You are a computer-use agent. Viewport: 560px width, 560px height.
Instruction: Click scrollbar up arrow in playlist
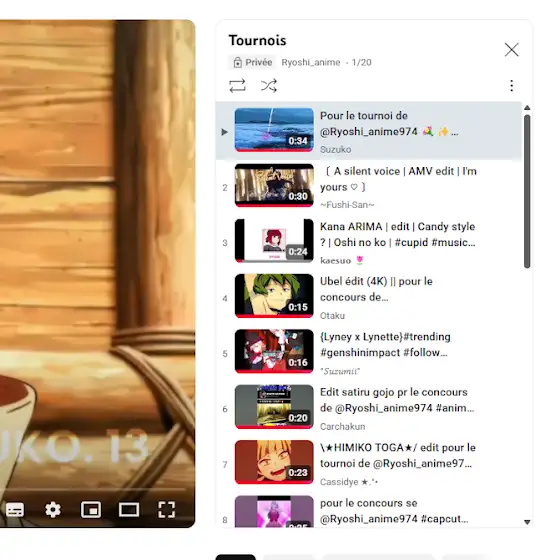pyautogui.click(x=527, y=108)
